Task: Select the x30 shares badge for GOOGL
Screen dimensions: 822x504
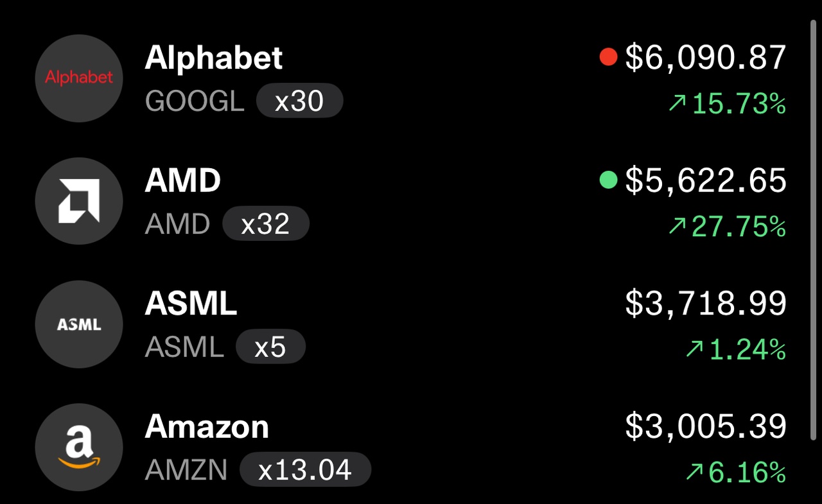Action: click(300, 101)
